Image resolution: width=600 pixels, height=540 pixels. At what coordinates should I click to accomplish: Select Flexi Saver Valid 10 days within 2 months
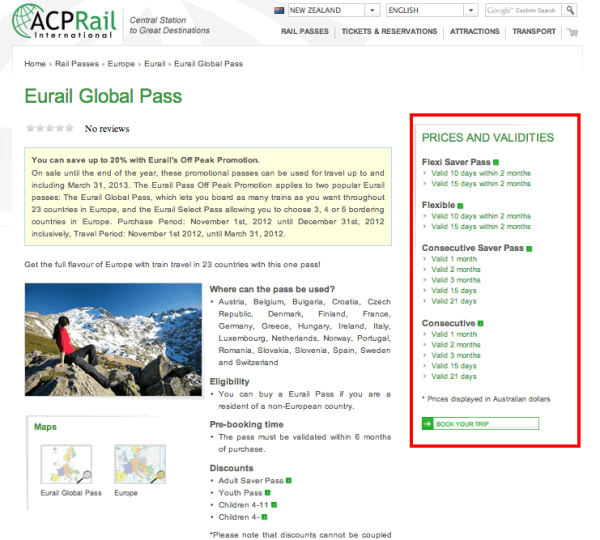481,173
